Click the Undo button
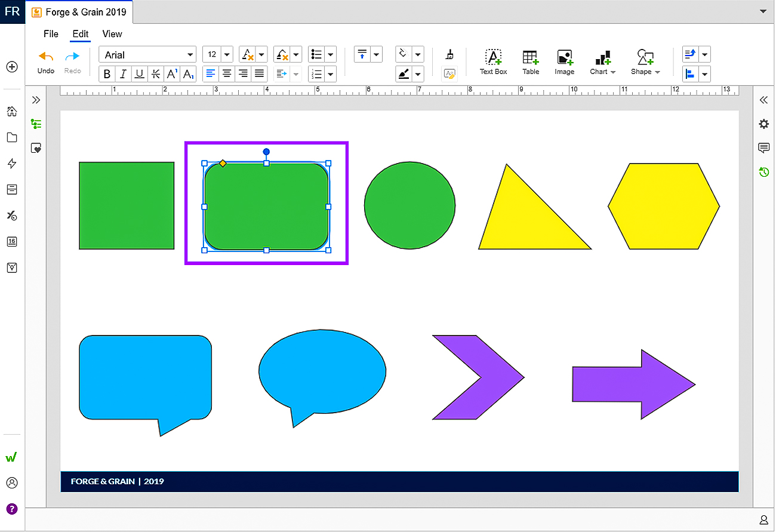This screenshot has width=776, height=532. tap(46, 62)
